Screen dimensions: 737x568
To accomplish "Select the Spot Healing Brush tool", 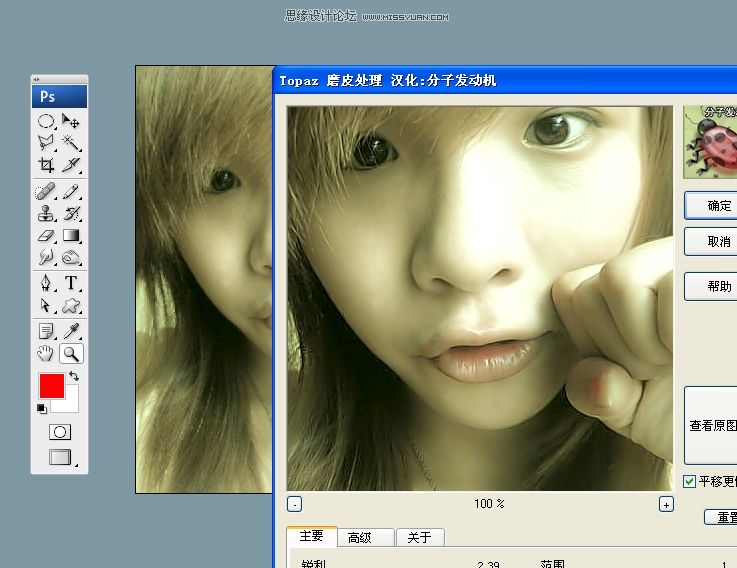I will [46, 191].
